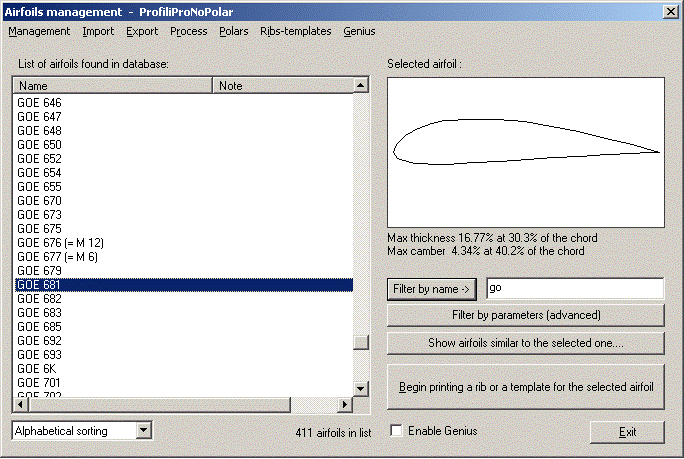Open the Export menu

(x=142, y=31)
